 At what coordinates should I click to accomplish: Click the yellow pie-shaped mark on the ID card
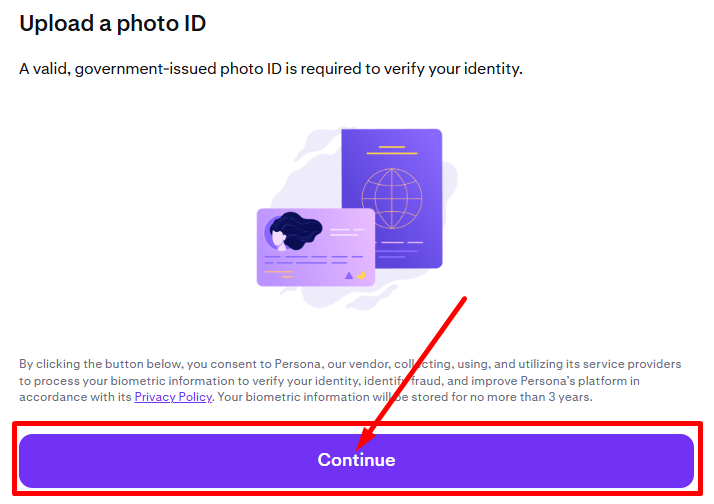tap(361, 274)
